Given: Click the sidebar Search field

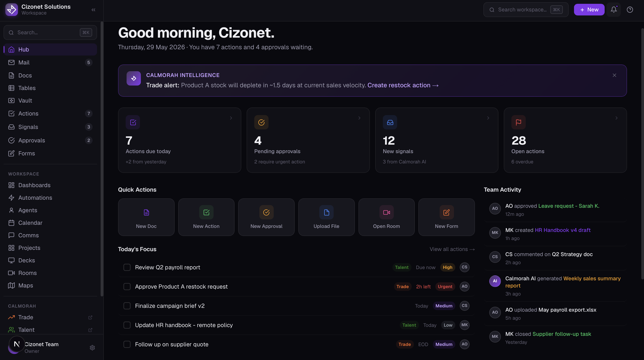Looking at the screenshot, I should pyautogui.click(x=50, y=32).
